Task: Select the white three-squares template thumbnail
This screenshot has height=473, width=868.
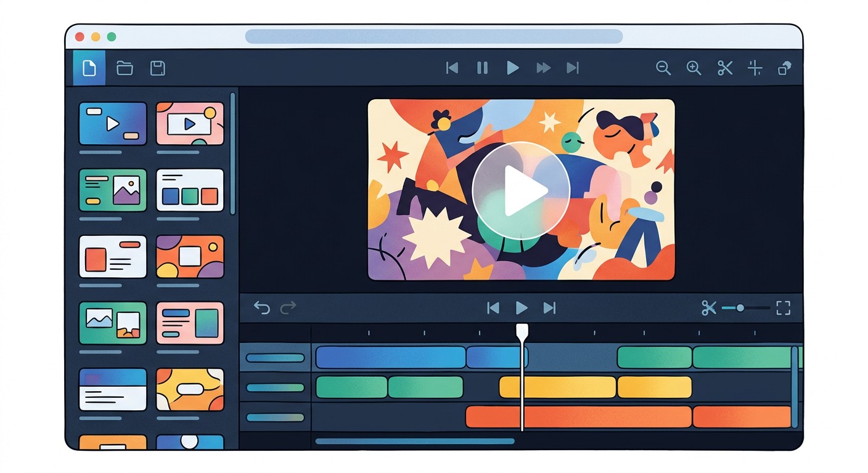Action: [x=190, y=190]
